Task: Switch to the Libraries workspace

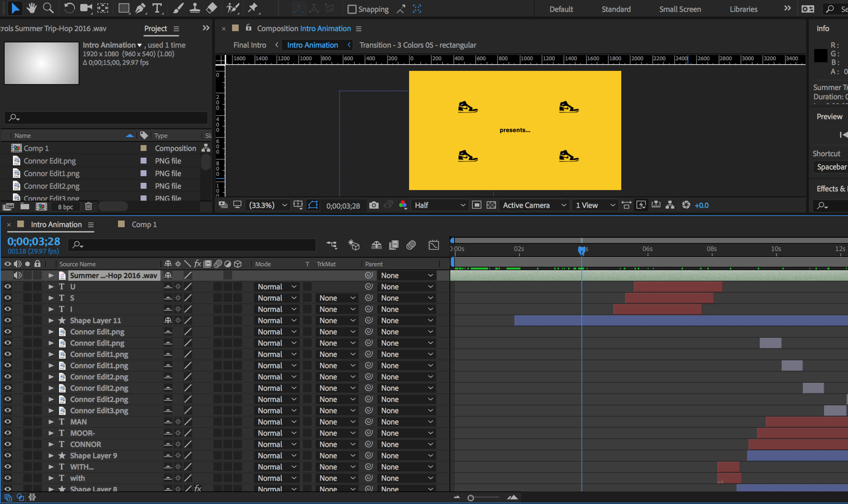Action: 743,9
